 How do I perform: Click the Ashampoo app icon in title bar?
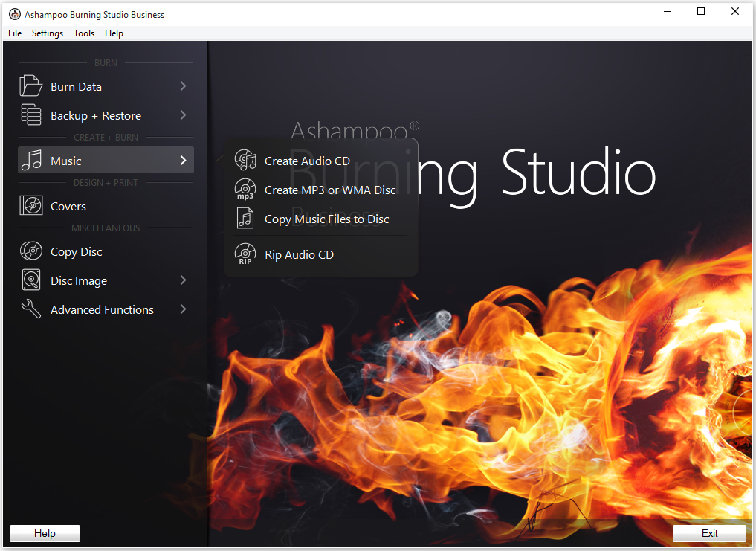pyautogui.click(x=15, y=14)
